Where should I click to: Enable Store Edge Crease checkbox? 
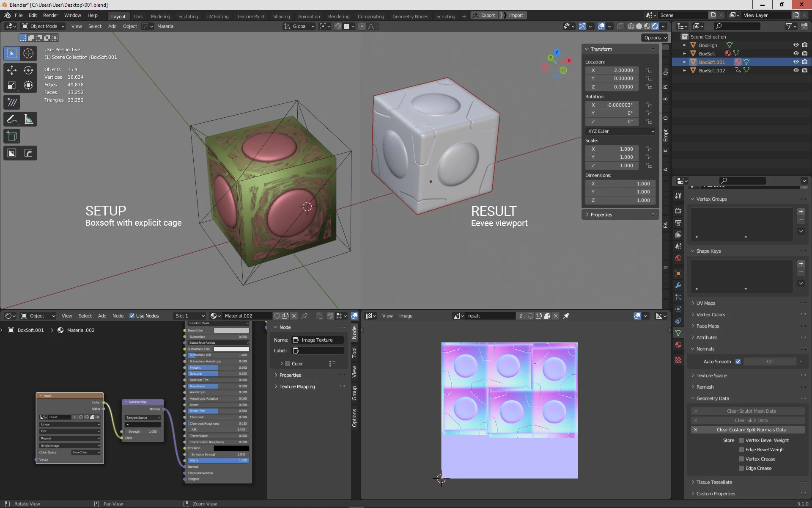(x=741, y=468)
